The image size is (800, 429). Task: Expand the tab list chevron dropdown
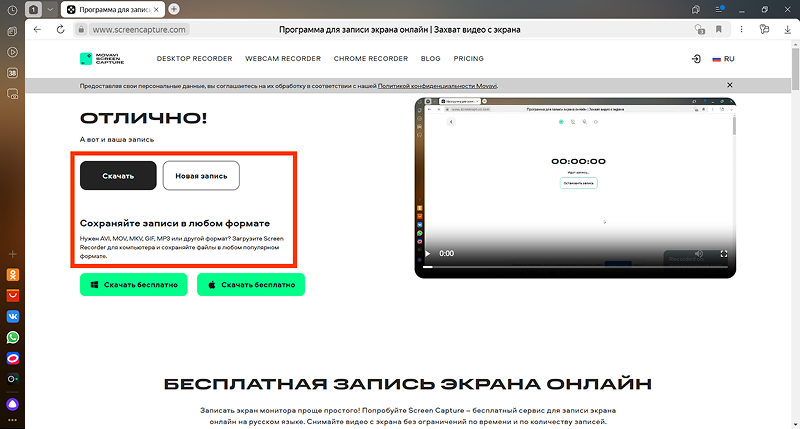point(50,9)
